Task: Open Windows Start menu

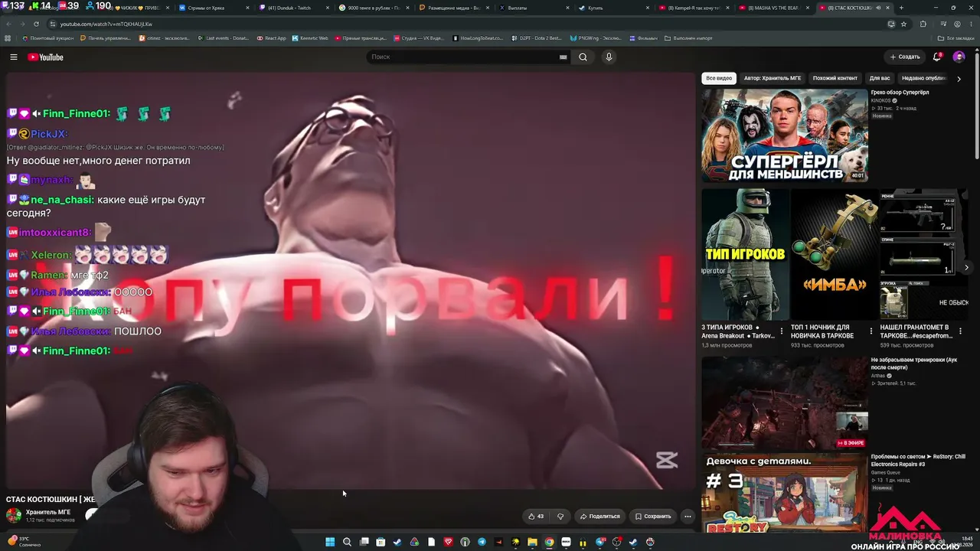Action: pyautogui.click(x=330, y=542)
